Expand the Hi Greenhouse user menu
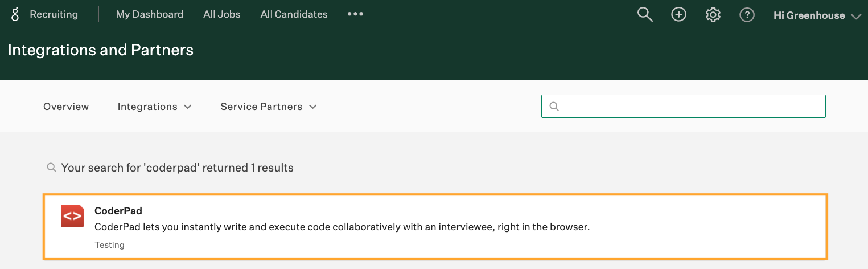Screen dimensions: 868x269 (817, 15)
